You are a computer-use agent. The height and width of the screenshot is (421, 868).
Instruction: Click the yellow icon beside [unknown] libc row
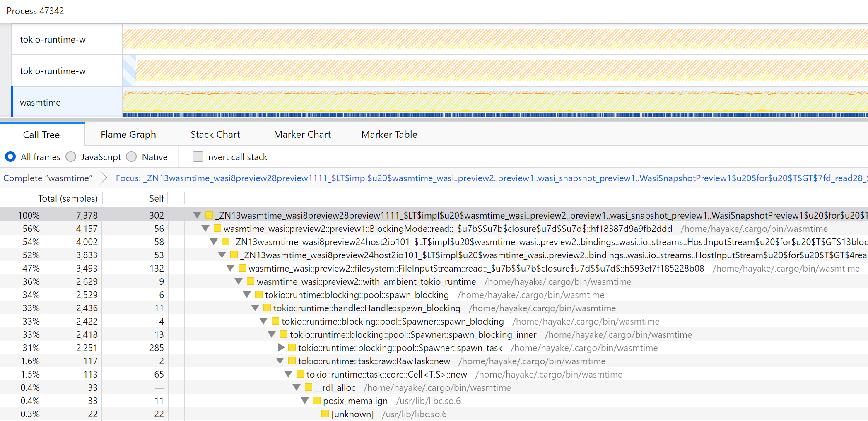(325, 414)
